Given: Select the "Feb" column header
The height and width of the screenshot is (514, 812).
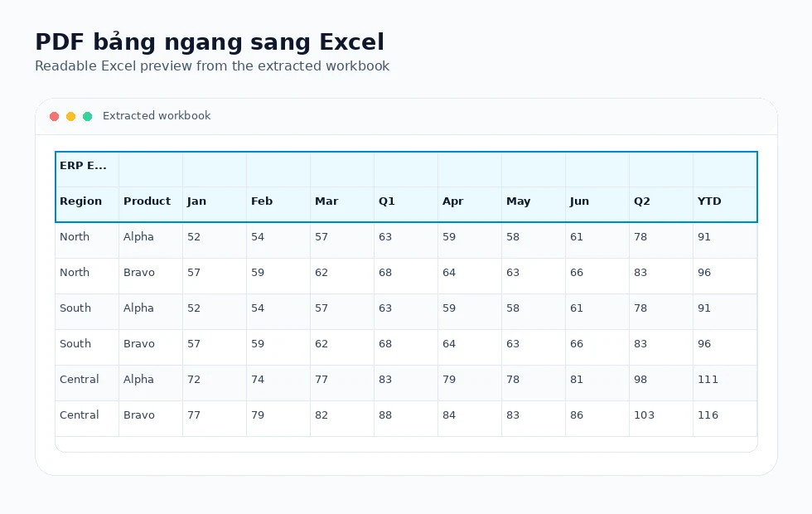Looking at the screenshot, I should pos(278,204).
